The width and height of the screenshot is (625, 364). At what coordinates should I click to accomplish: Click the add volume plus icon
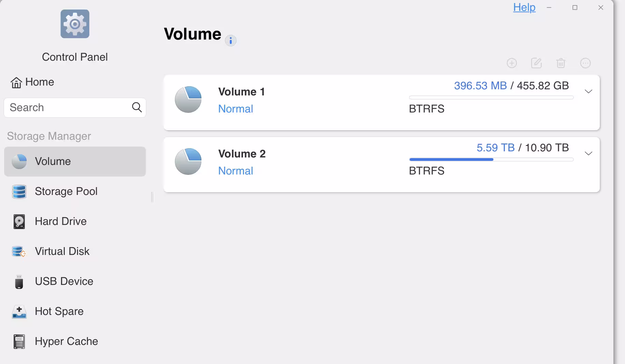pos(512,63)
